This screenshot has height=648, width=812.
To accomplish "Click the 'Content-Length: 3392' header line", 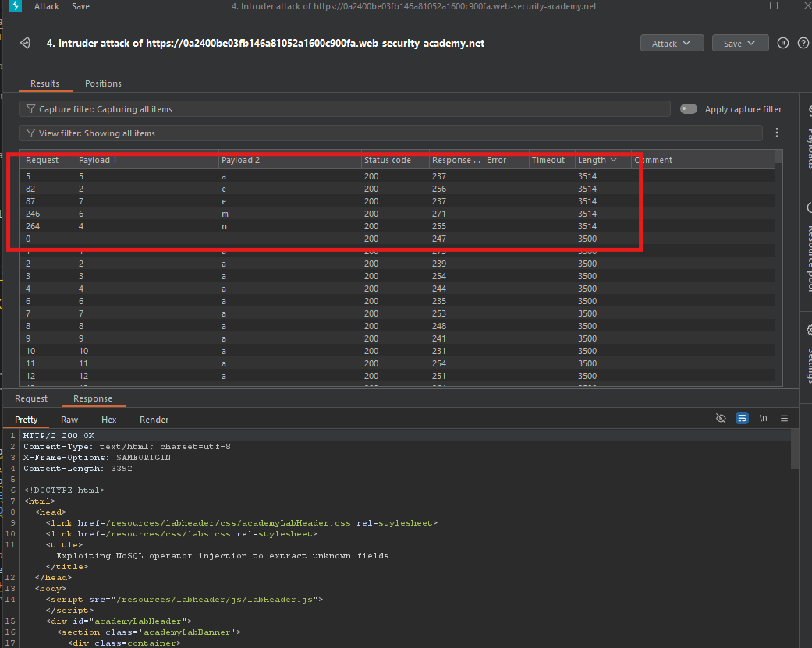I will [x=78, y=469].
